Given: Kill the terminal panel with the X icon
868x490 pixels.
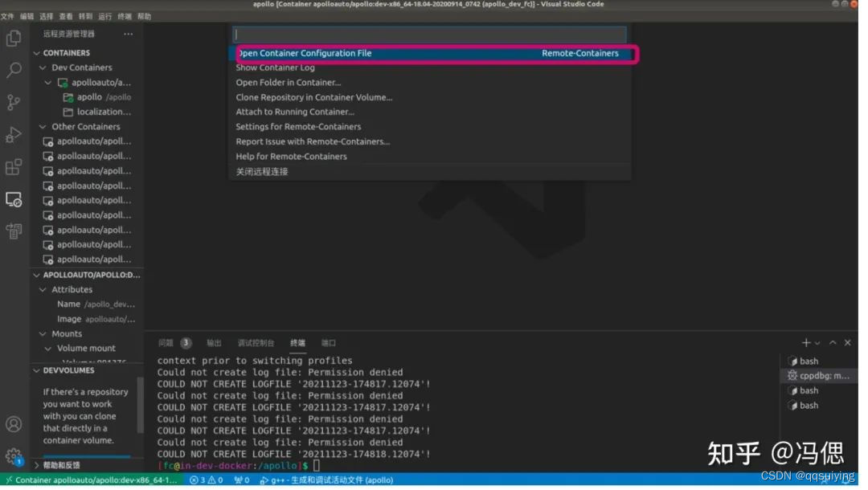Looking at the screenshot, I should click(848, 342).
